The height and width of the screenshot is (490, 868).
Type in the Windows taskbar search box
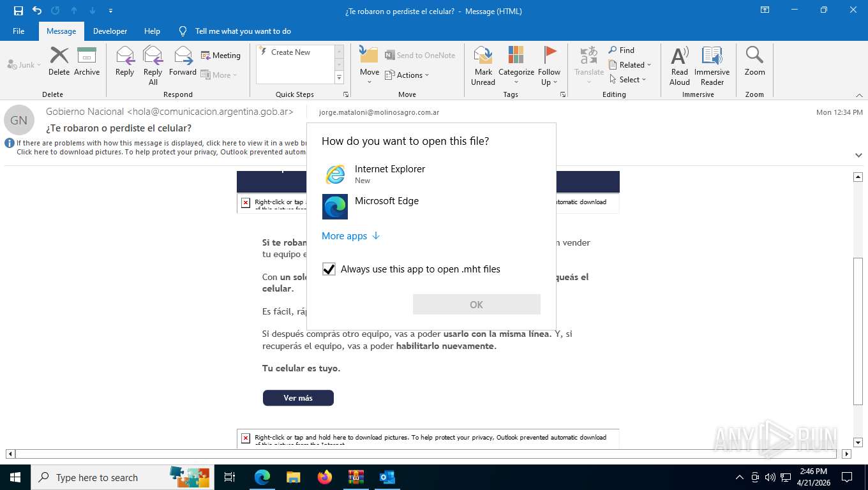tap(123, 477)
